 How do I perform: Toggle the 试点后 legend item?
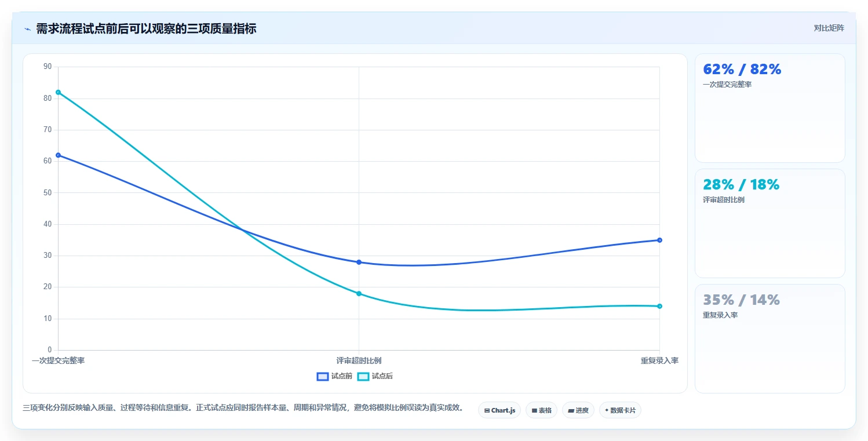[375, 376]
